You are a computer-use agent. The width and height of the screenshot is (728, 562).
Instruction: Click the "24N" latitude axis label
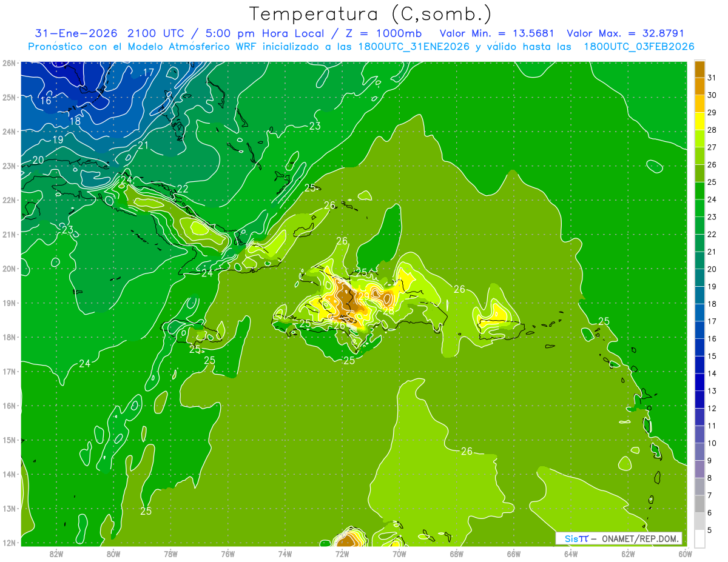[8, 131]
